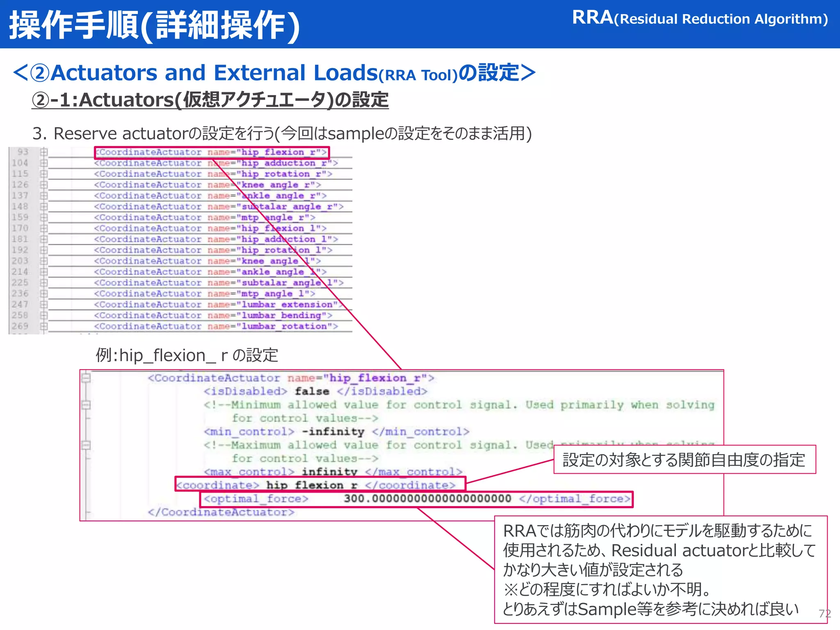Image resolution: width=840 pixels, height=630 pixels.
Task: Select the CoordinateActuator "hip_flexion_l" line
Action: (x=210, y=228)
